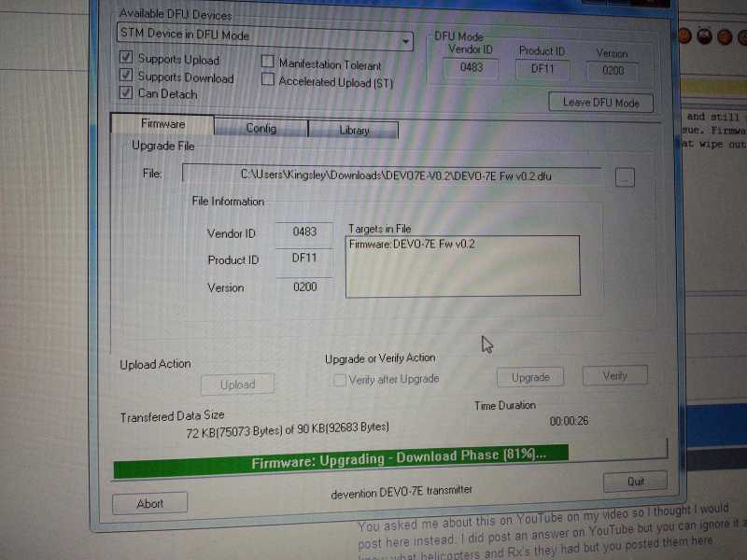The image size is (747, 560).
Task: Click the time duration 00:00:26 value
Action: (569, 421)
